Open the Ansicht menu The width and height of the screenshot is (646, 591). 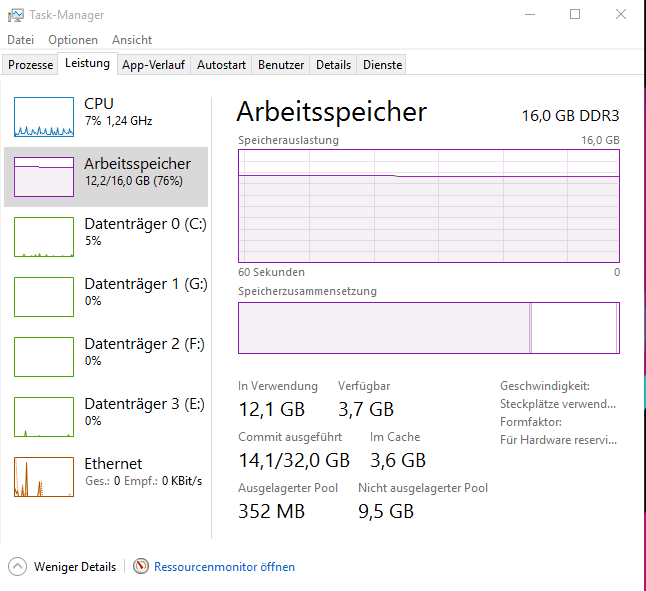[132, 40]
